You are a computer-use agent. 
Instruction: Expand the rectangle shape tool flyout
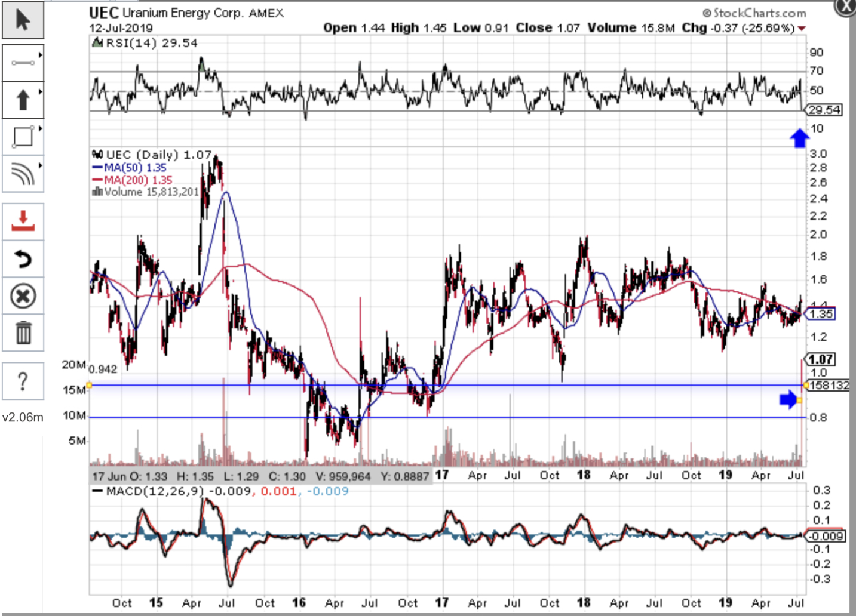pos(40,128)
